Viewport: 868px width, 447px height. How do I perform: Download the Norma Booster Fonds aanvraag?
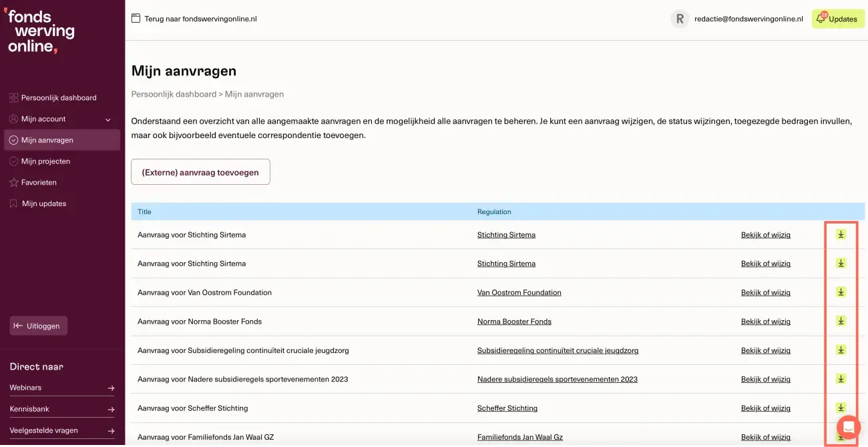(841, 321)
